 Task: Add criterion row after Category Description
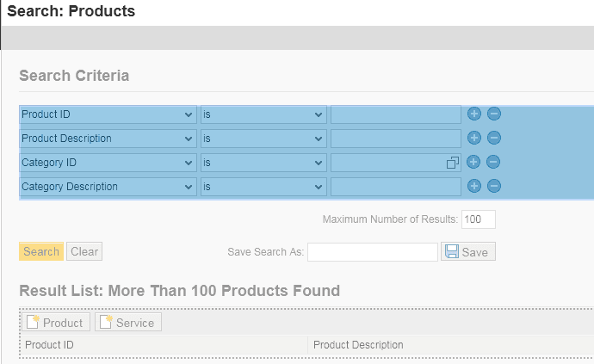pos(474,186)
